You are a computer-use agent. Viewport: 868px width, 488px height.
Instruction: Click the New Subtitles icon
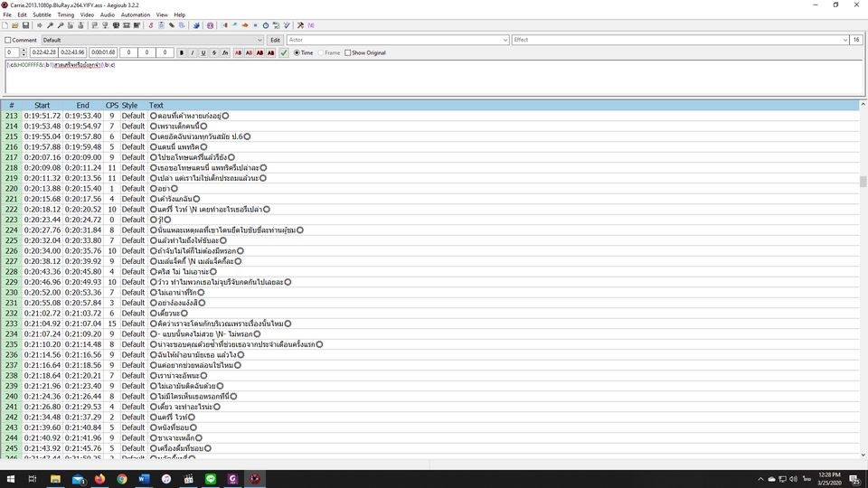point(5,25)
